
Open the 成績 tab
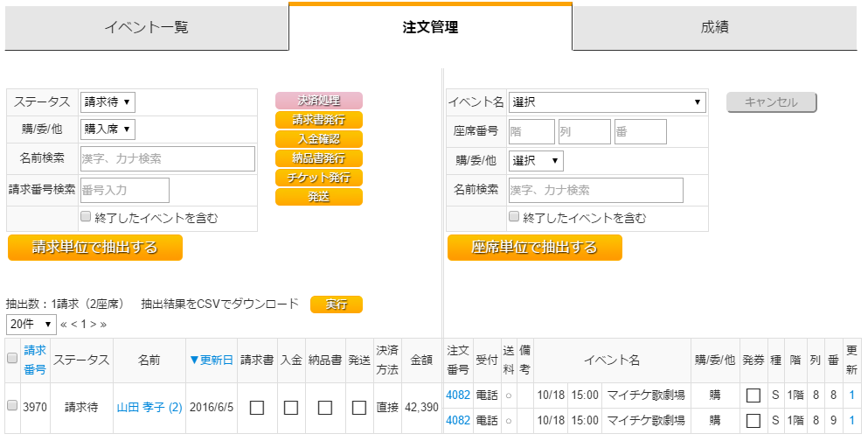coord(713,27)
